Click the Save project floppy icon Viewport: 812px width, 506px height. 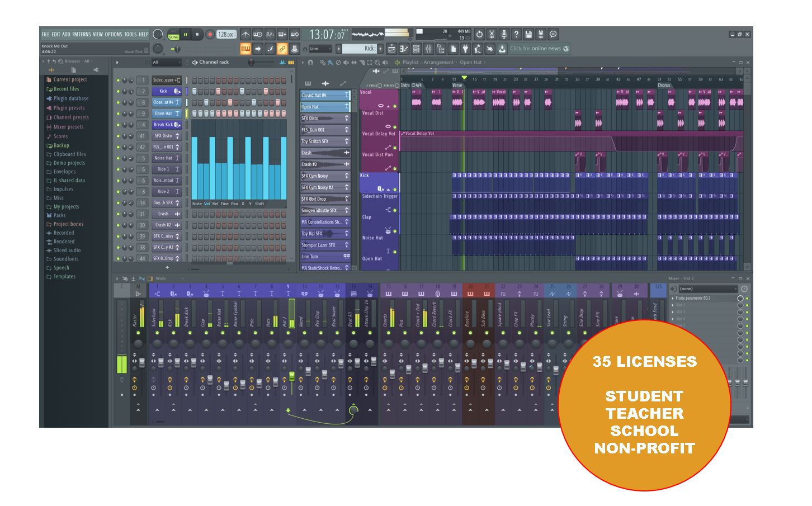tap(528, 35)
